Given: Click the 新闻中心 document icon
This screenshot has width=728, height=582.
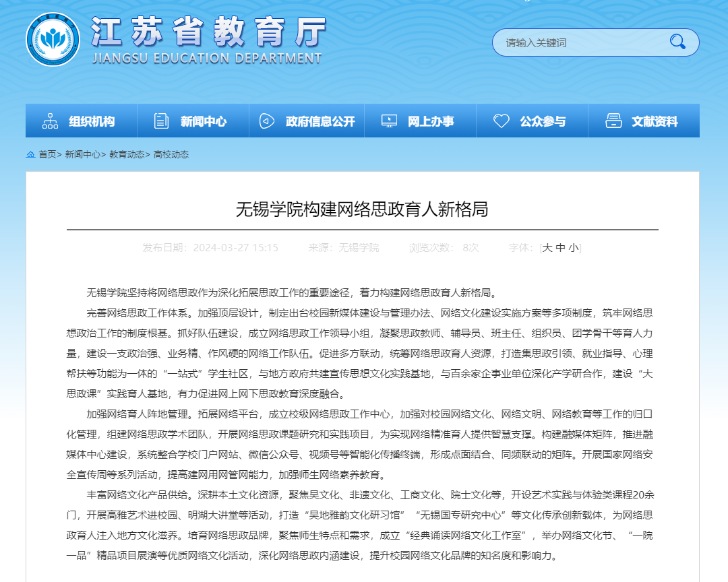Looking at the screenshot, I should tap(162, 121).
